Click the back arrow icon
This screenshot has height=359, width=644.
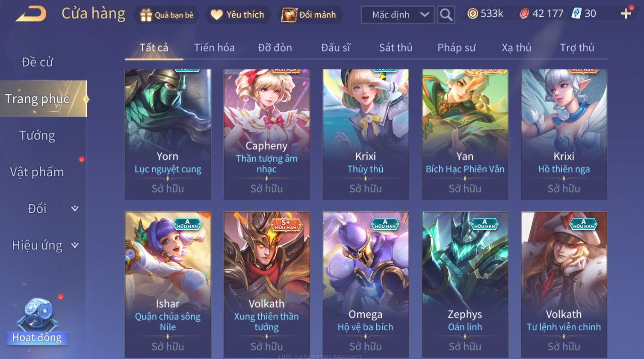pos(31,14)
